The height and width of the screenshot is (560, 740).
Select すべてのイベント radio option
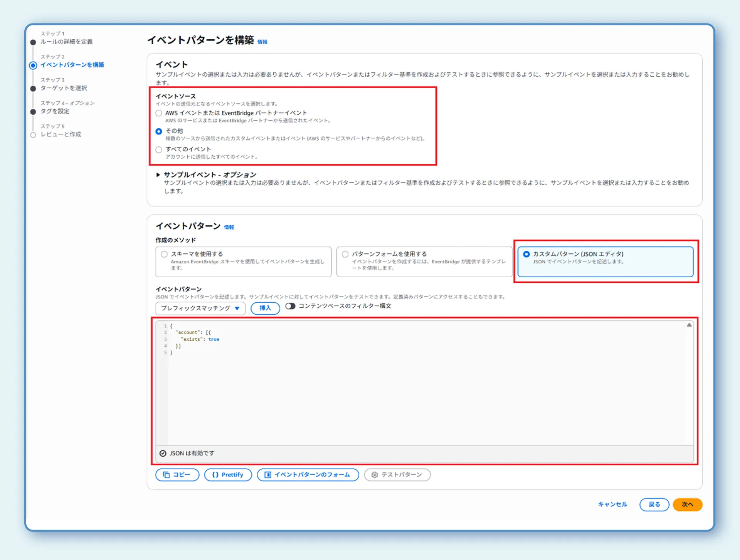click(x=159, y=149)
